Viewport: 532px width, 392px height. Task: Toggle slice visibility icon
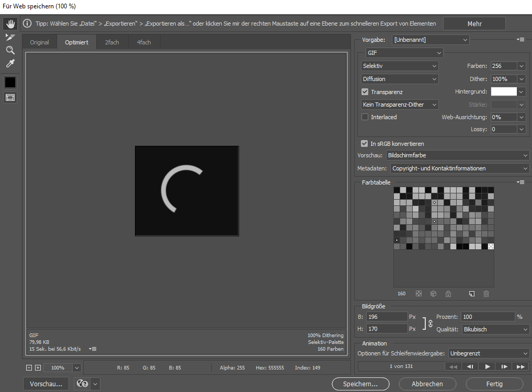coord(10,98)
